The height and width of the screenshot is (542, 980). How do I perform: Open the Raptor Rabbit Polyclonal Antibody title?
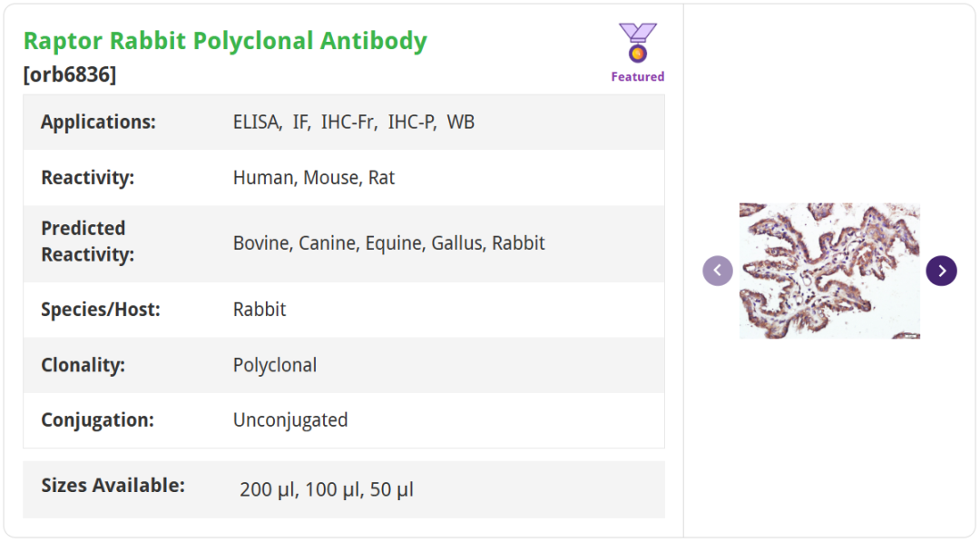225,41
